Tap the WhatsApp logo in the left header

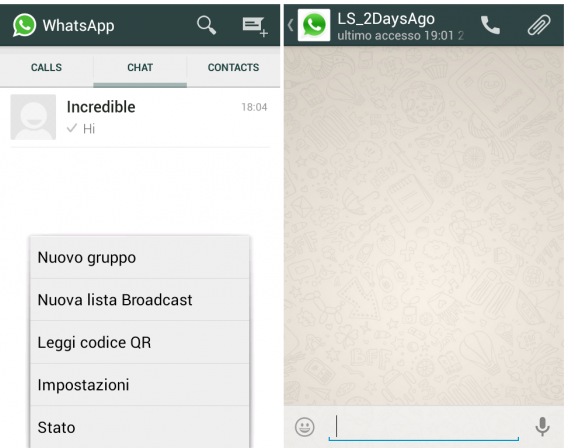pyautogui.click(x=24, y=25)
